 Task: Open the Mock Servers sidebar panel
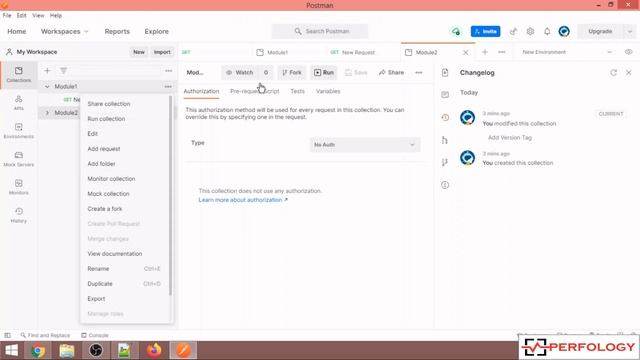pyautogui.click(x=19, y=159)
